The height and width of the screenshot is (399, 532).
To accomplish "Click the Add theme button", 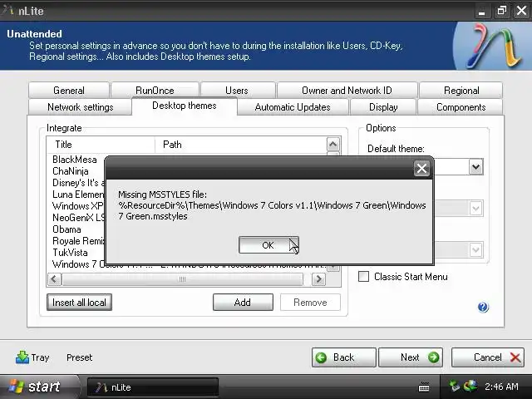I will (x=243, y=302).
